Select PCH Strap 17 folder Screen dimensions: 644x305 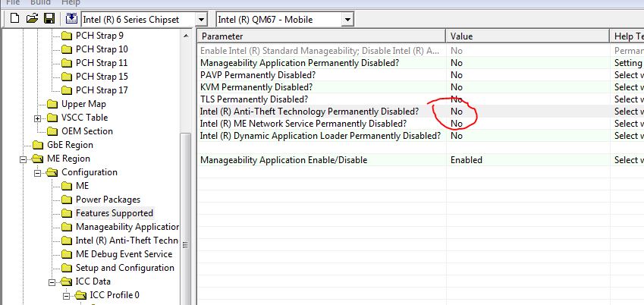pos(102,90)
